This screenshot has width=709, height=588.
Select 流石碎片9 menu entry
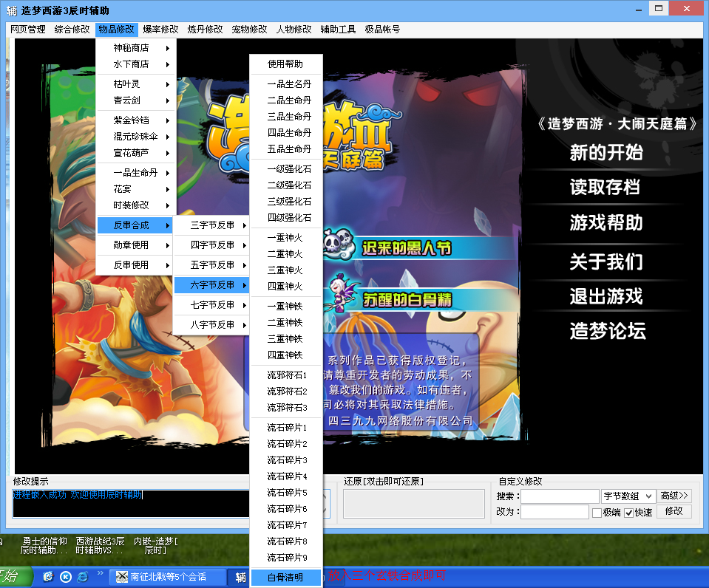tap(286, 558)
